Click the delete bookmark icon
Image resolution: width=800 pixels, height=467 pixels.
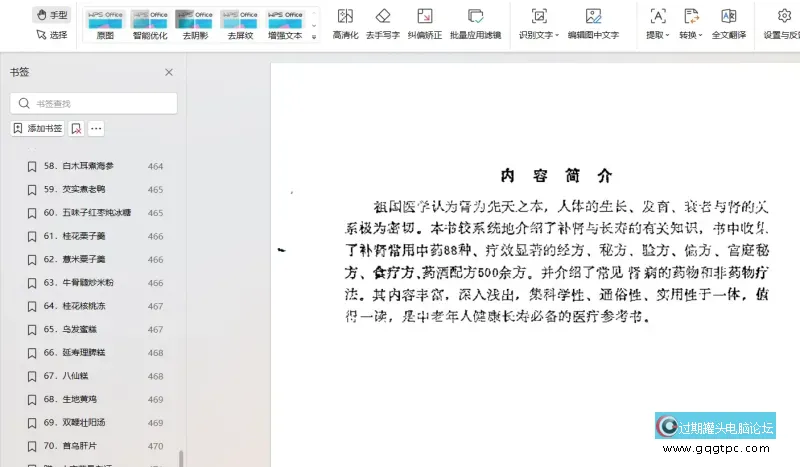click(x=77, y=128)
